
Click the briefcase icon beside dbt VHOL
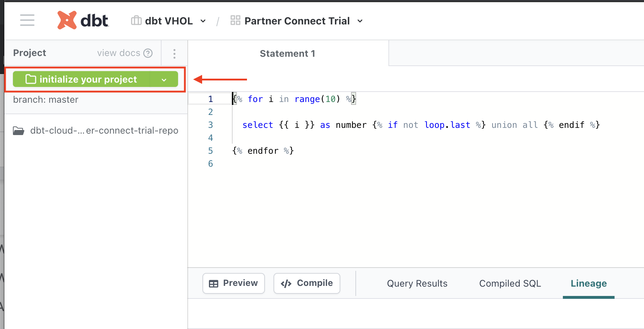[x=136, y=20]
